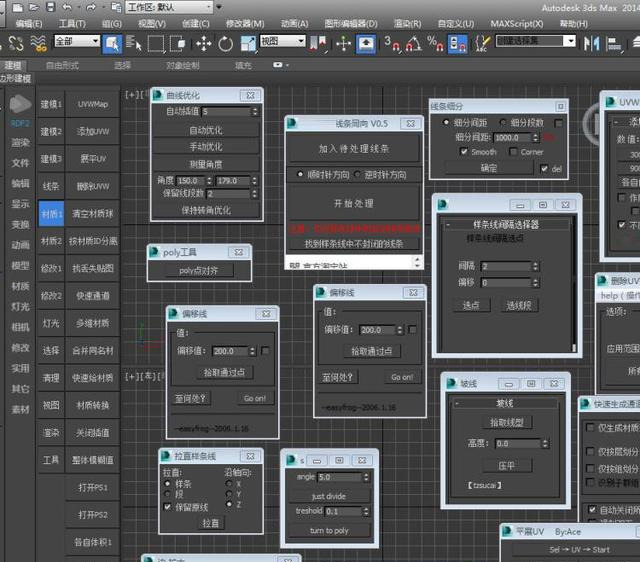
Task: Open the 全部 selection filter dropdown
Action: tap(76, 42)
